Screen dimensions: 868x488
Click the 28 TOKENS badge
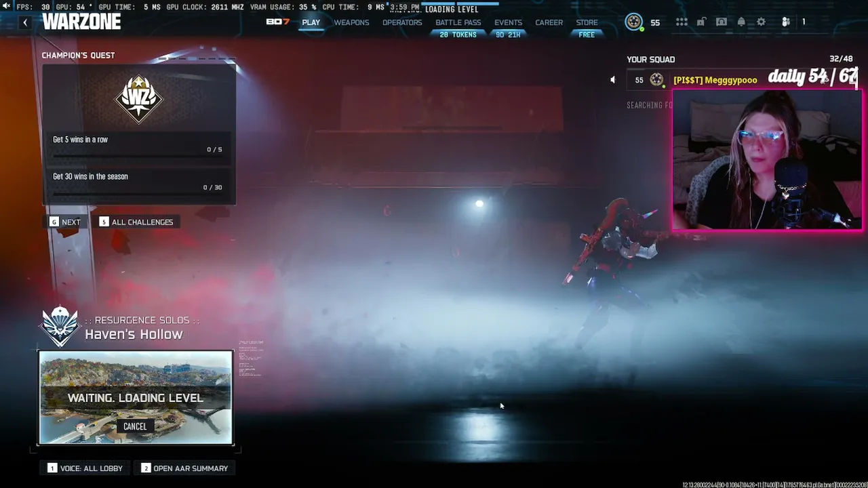[458, 35]
